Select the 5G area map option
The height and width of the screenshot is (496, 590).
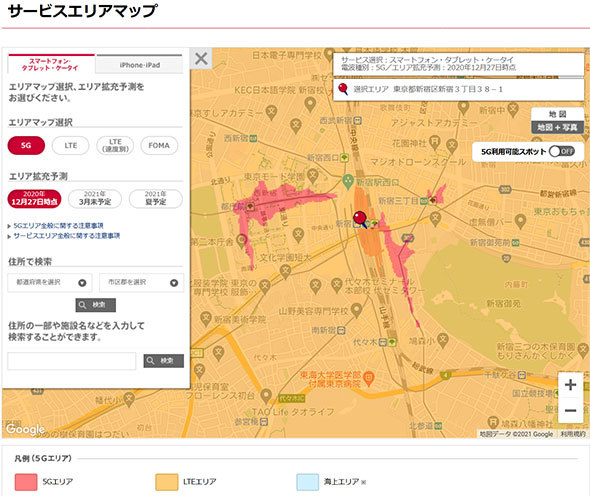26,145
